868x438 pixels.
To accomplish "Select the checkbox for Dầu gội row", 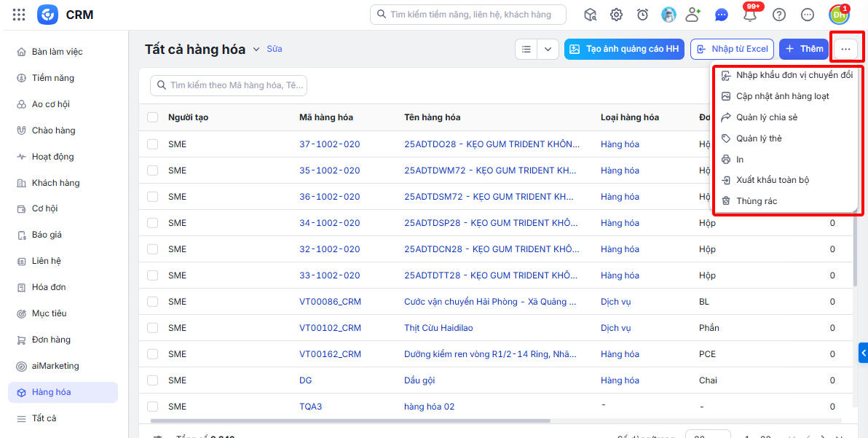I will 153,380.
